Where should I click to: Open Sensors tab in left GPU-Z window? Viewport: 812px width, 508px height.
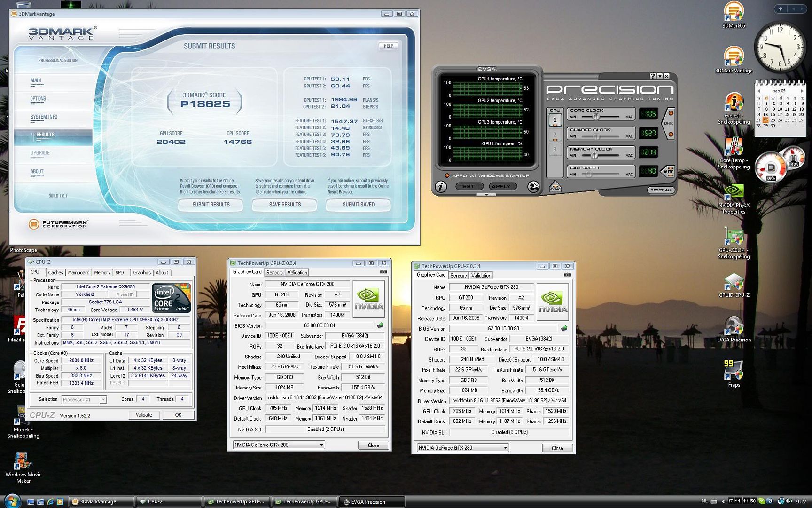[x=274, y=272]
